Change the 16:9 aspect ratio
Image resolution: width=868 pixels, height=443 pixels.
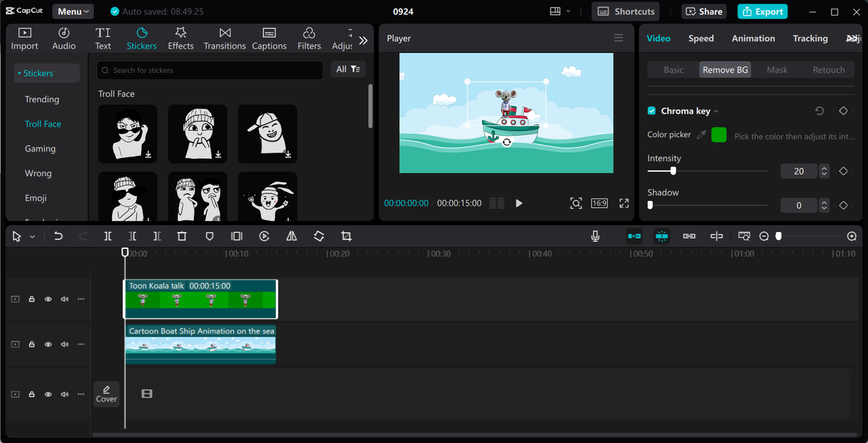pyautogui.click(x=599, y=203)
